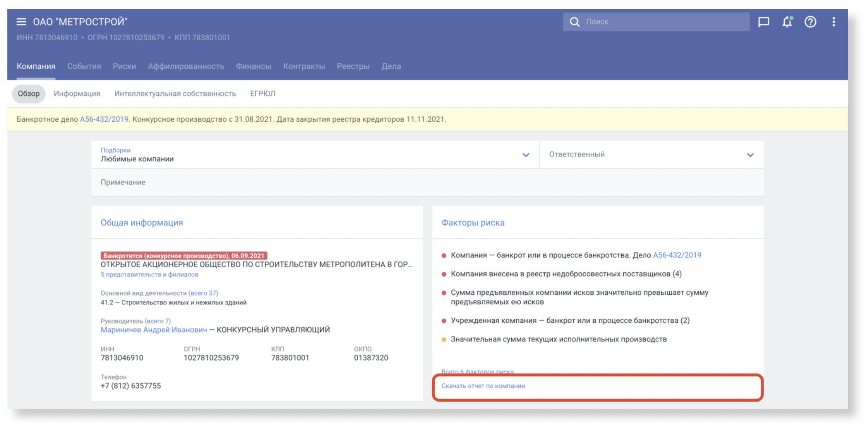868x425 pixels.
Task: Click the red Банкротится status badge
Action: tap(184, 256)
